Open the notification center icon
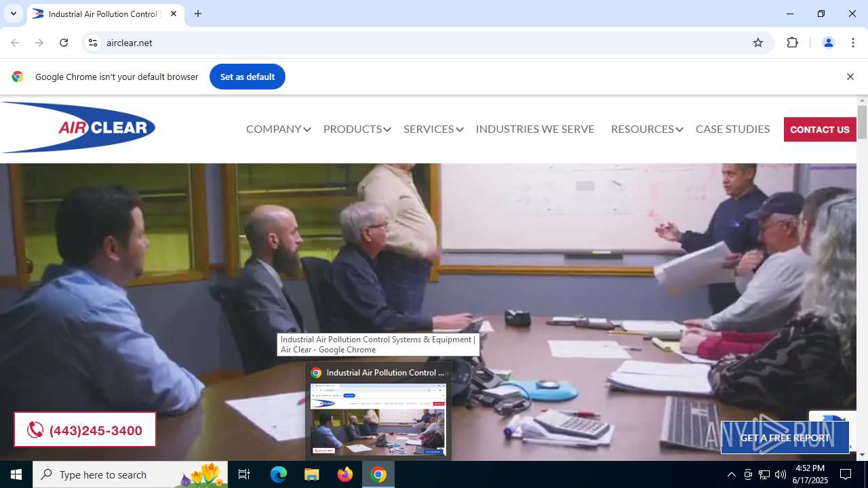 tap(846, 474)
